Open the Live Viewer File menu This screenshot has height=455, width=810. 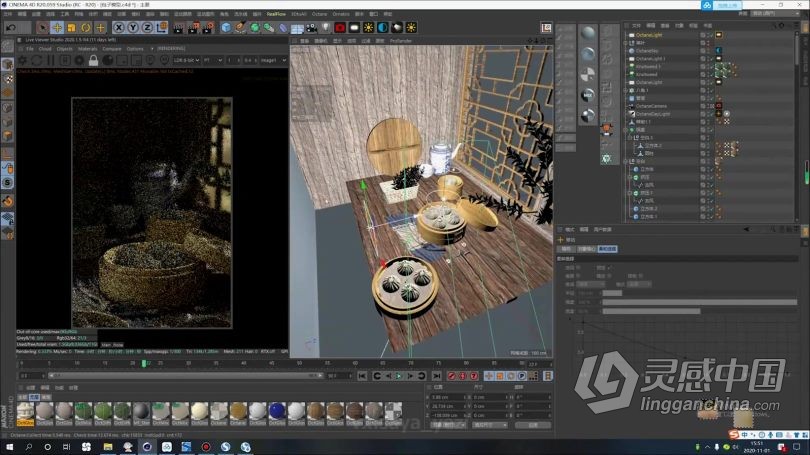(30, 49)
